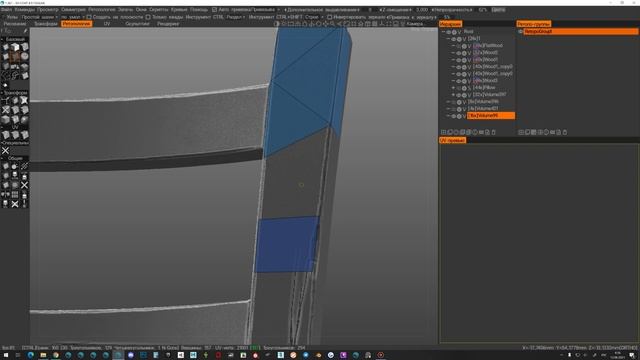
Task: Switch to the Скульптинг workspace tab
Action: [x=137, y=24]
